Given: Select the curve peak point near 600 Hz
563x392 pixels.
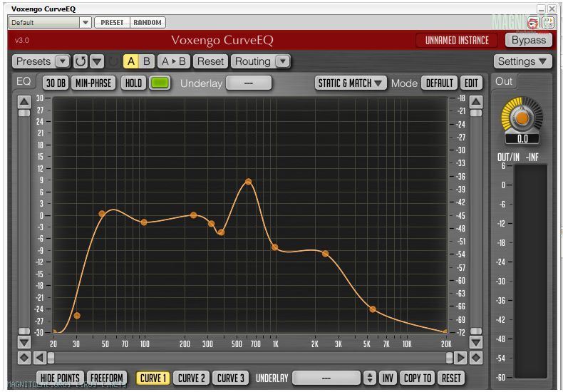Looking at the screenshot, I should [249, 182].
